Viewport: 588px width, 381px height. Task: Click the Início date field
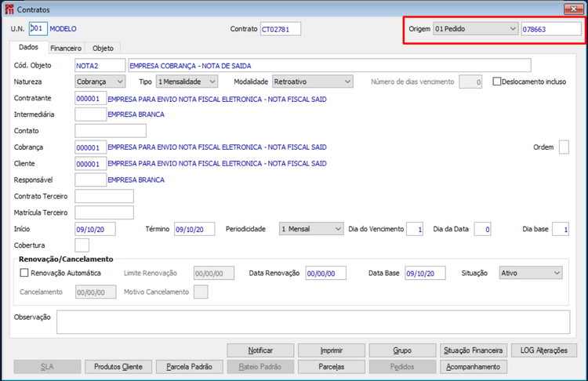(x=95, y=229)
